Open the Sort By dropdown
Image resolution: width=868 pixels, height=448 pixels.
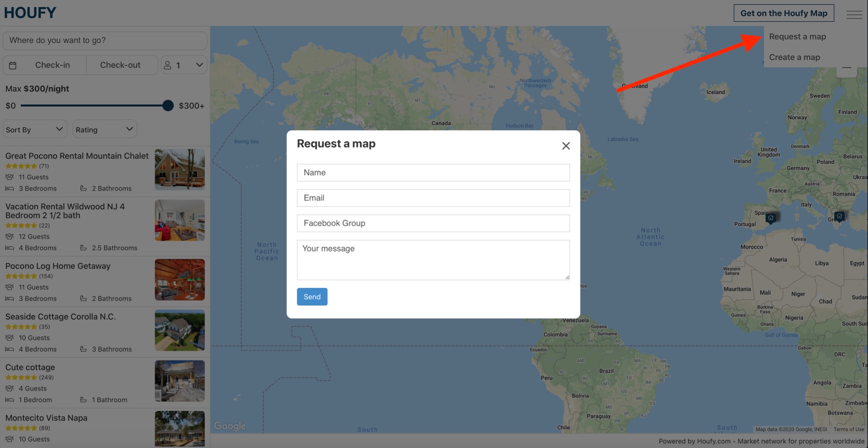(35, 129)
